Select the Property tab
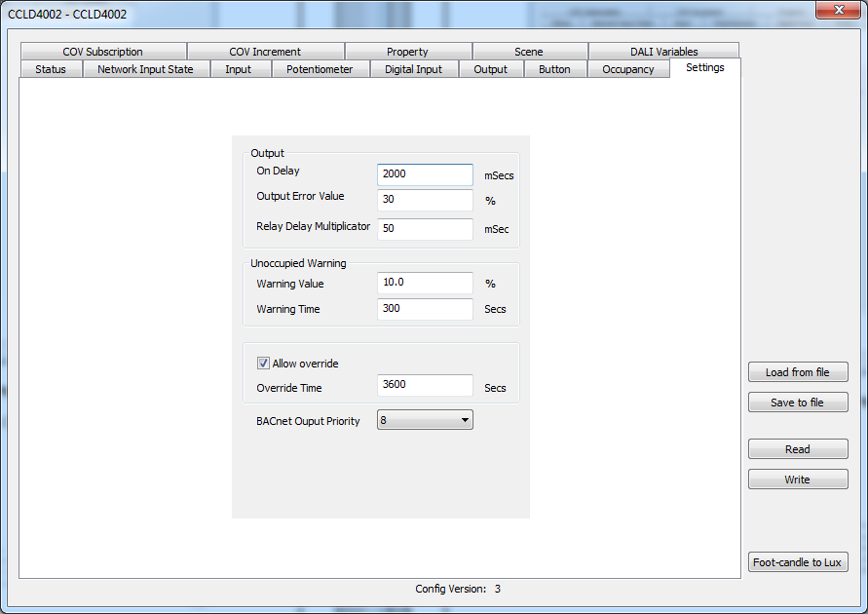The width and height of the screenshot is (868, 614). tap(408, 52)
